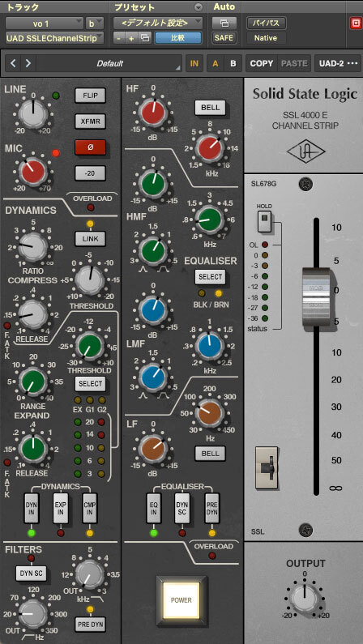Click the COPY button
The image size is (363, 644).
[x=261, y=64]
